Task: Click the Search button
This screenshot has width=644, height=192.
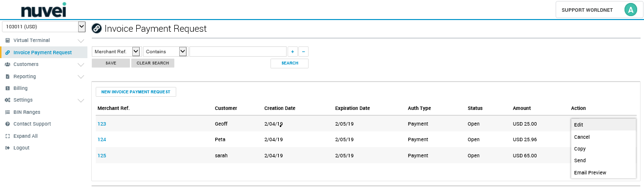Action: tap(290, 64)
